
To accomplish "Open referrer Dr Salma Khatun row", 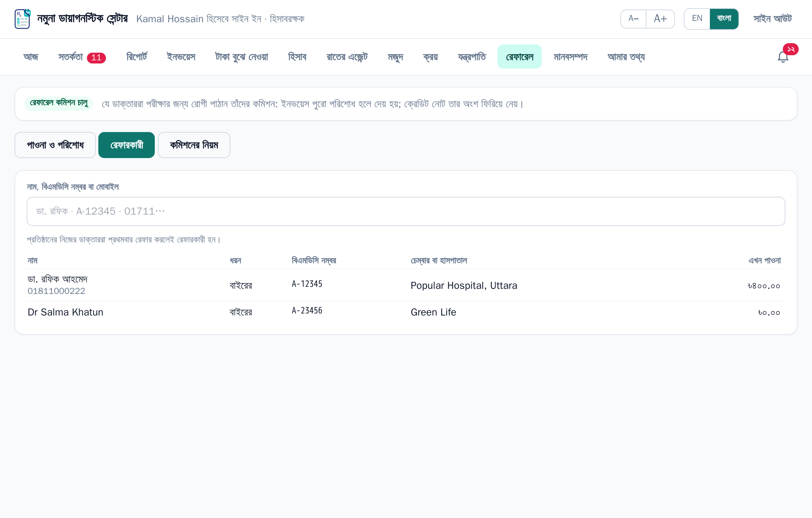I will coord(406,312).
